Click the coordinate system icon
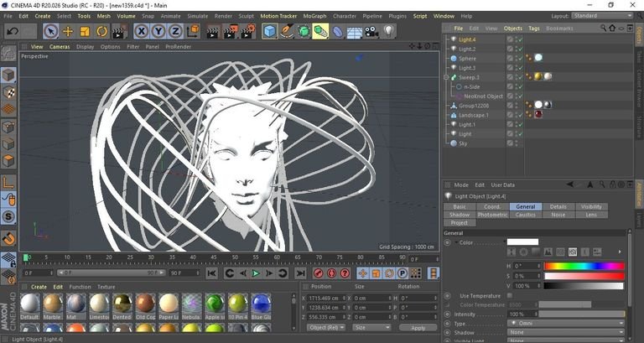Screen dimensions: 644x343 point(193,31)
